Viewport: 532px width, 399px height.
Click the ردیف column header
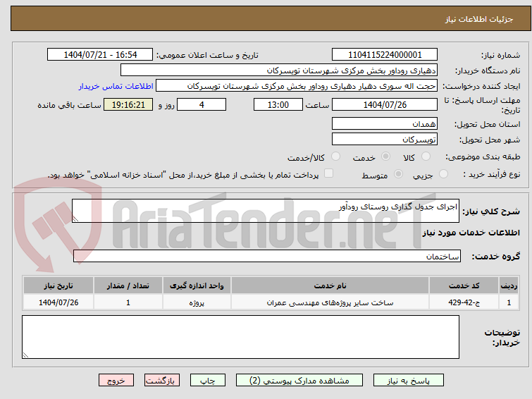(509, 286)
